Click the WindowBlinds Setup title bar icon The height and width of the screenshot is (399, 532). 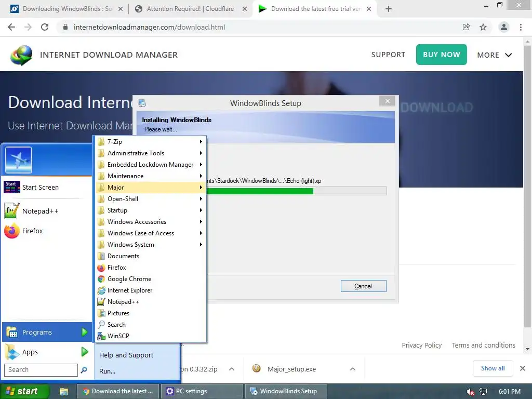142,103
